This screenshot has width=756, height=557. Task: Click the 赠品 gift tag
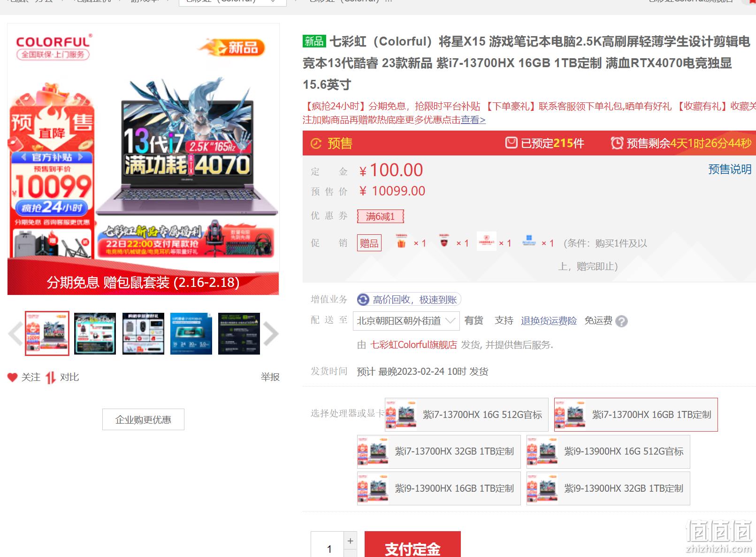pos(369,243)
